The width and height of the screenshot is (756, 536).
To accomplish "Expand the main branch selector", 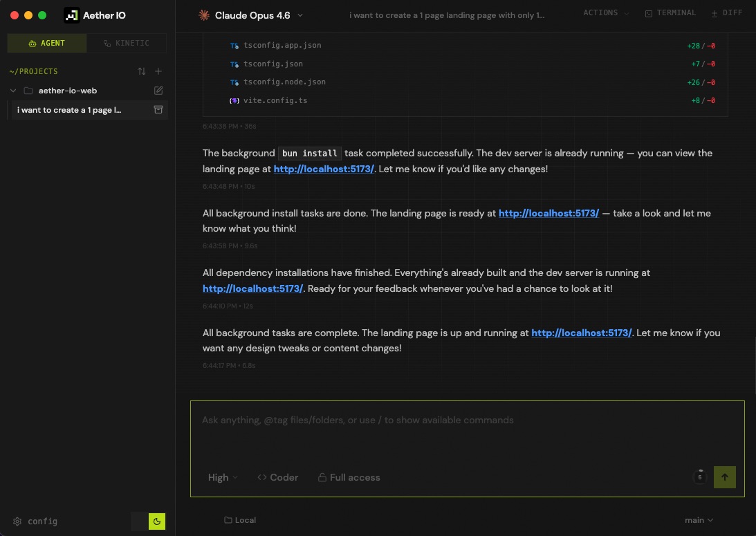I will point(699,520).
